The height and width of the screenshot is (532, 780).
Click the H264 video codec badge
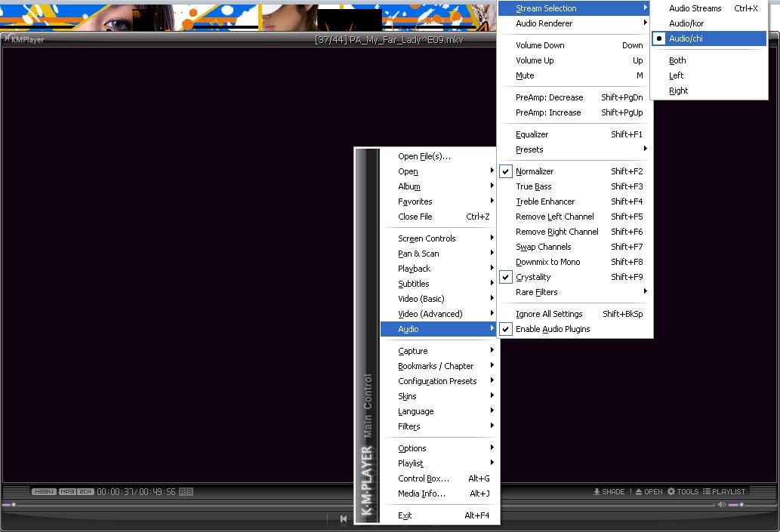(x=44, y=492)
